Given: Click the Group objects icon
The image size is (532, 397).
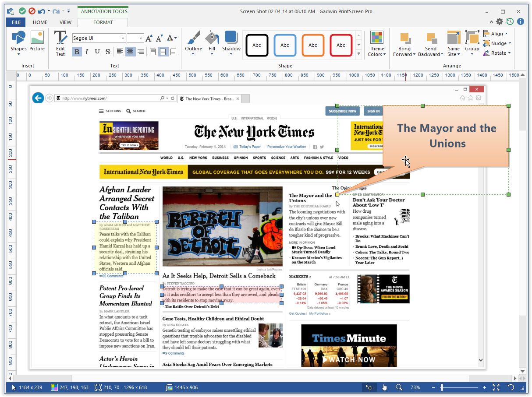Looking at the screenshot, I should coord(472,42).
